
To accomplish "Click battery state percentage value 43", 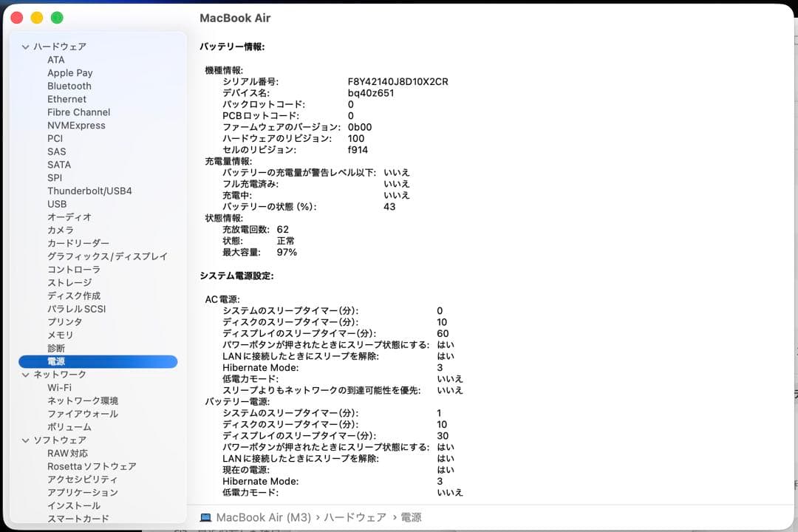I will click(389, 207).
